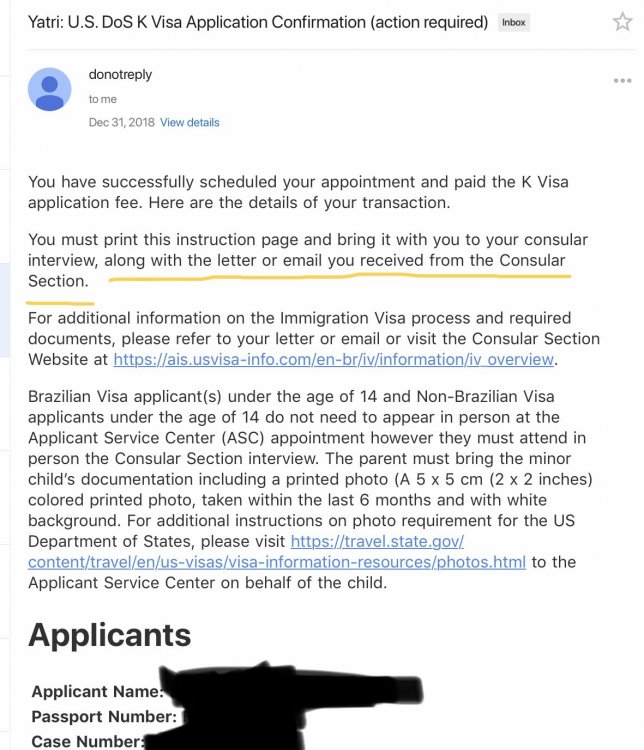Click the visa-information-resources/photos.html link portion
This screenshot has height=750, width=644.
pos(277,562)
